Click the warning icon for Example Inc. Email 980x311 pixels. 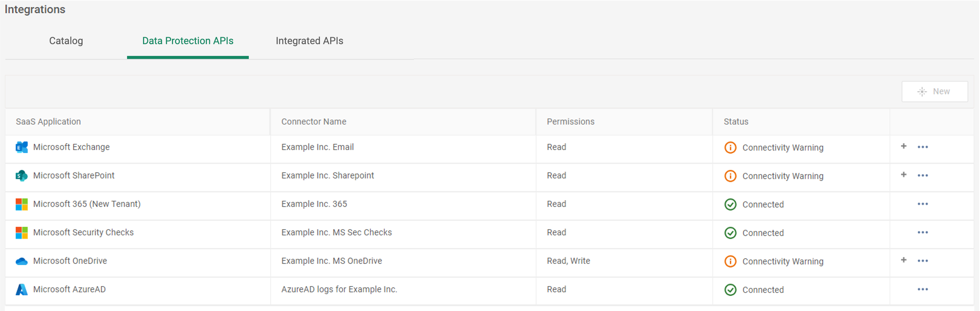[730, 147]
